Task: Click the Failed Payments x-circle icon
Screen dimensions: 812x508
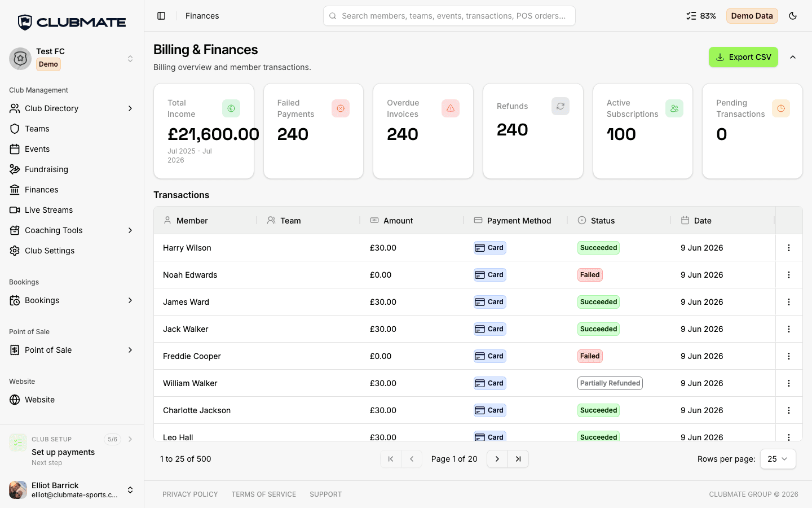Action: click(341, 108)
